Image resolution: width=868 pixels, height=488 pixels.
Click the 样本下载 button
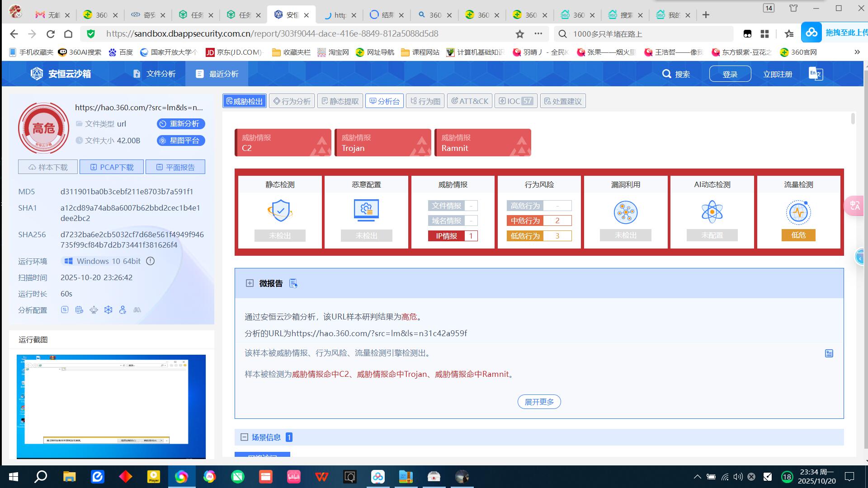(48, 167)
